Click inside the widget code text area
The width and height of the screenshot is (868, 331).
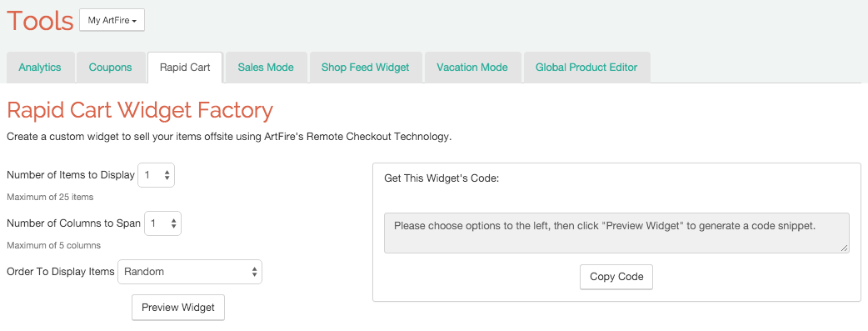[x=616, y=233]
